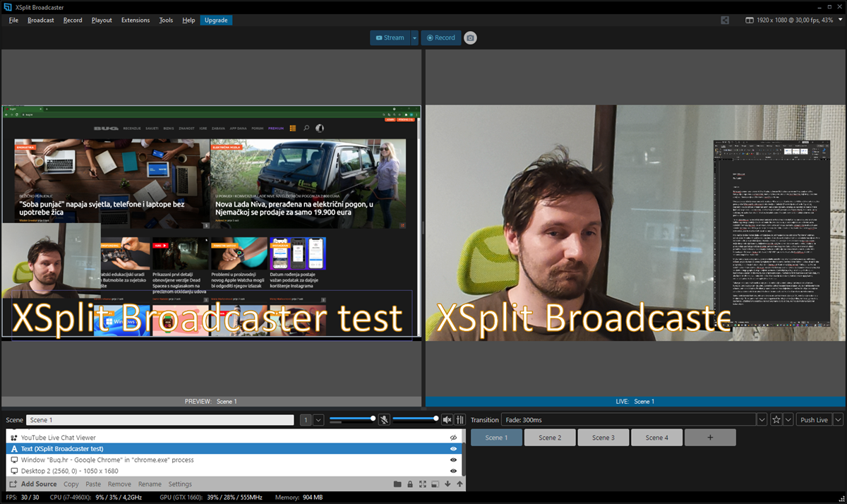
Task: Add a new scene with the plus button
Action: (710, 438)
